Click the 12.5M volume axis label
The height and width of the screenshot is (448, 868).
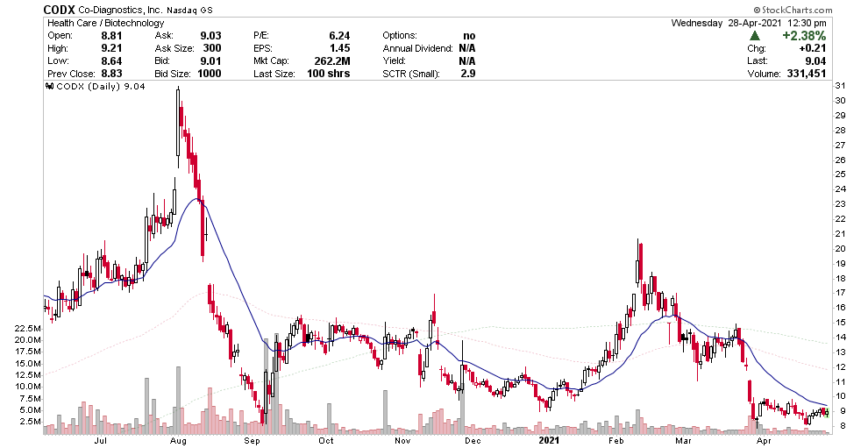click(30, 375)
